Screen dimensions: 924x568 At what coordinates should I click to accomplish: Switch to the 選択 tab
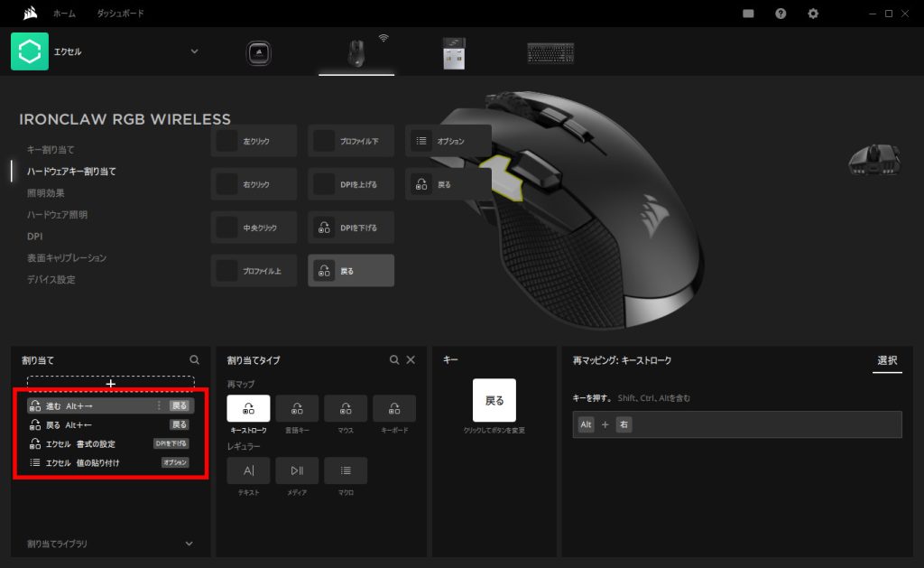point(887,360)
